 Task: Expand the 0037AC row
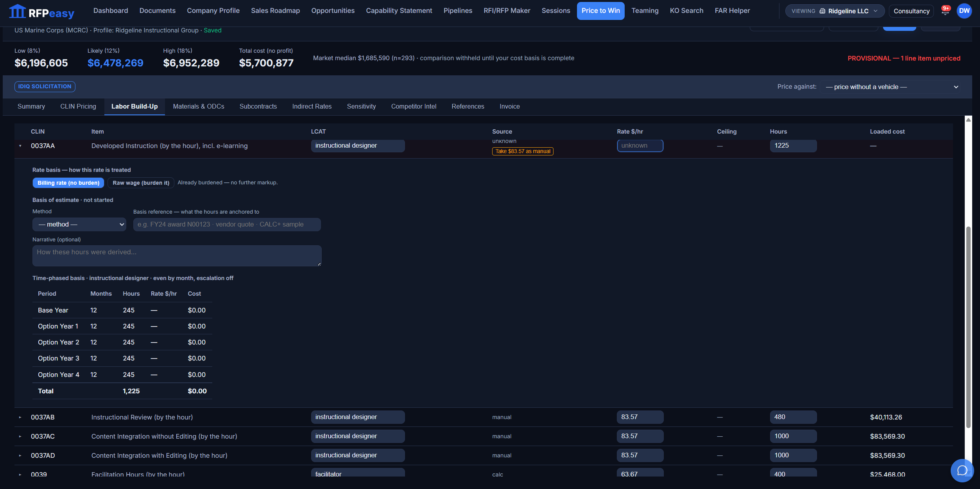coord(20,436)
